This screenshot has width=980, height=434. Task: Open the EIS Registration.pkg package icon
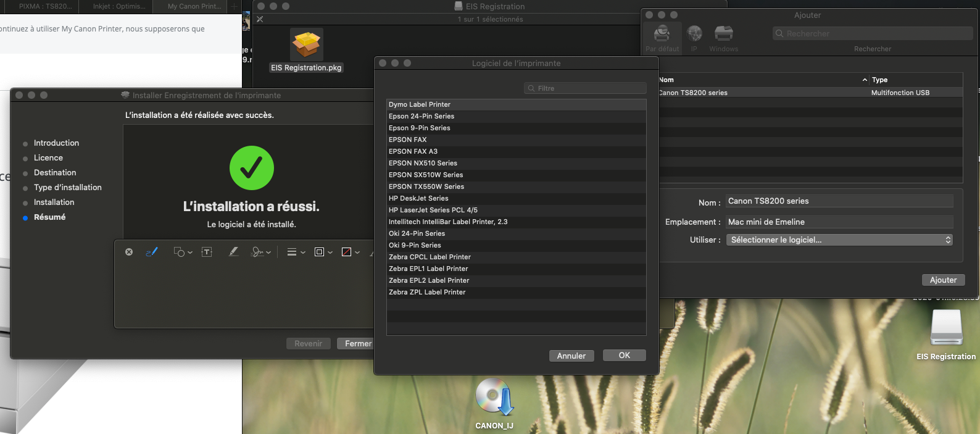(306, 46)
